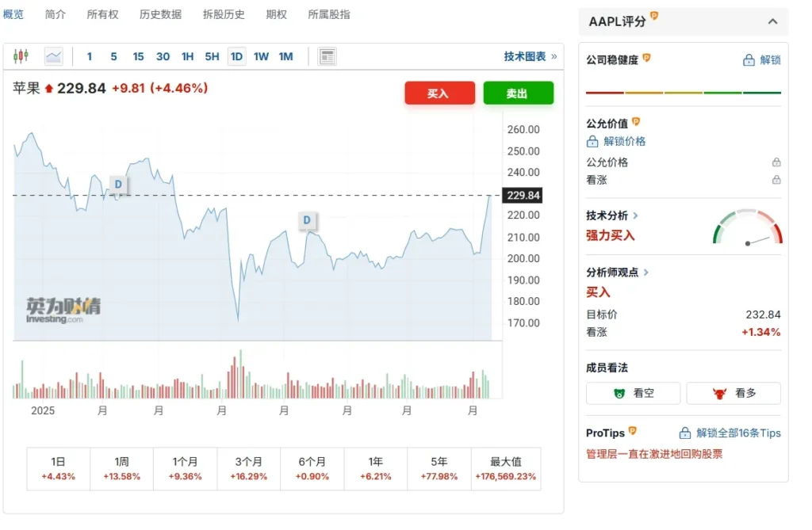Collapse the AAPL评分 panel chevron
The image size is (812, 530).
click(773, 22)
